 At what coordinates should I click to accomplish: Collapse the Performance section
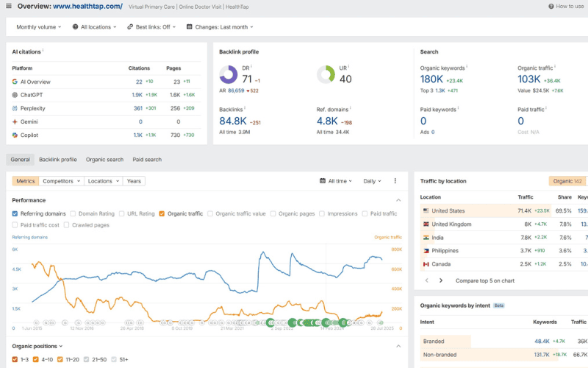pyautogui.click(x=398, y=200)
